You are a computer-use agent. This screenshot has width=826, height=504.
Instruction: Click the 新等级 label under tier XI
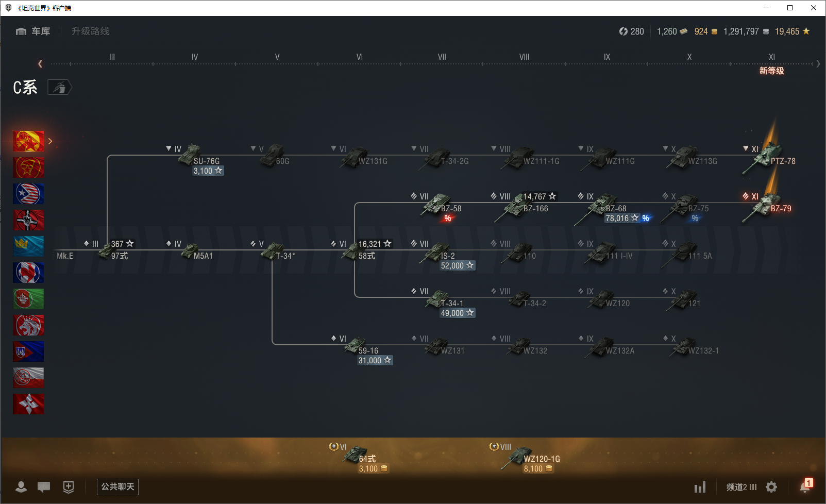(771, 71)
